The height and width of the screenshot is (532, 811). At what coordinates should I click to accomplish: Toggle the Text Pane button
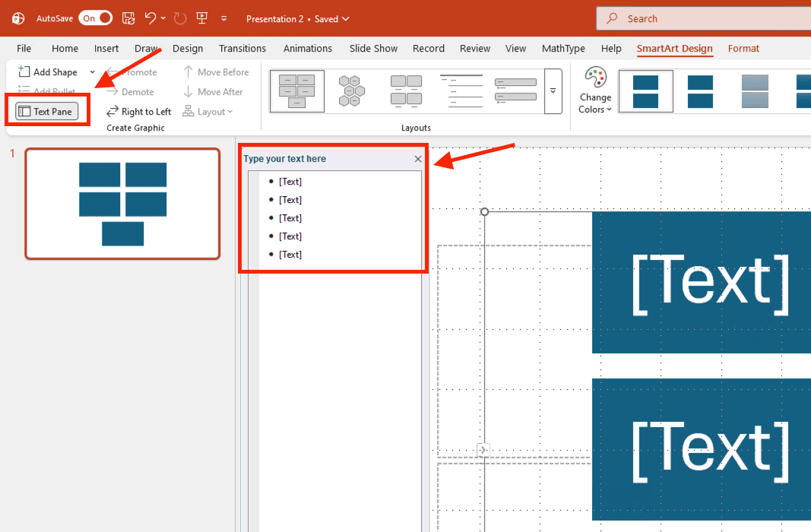(x=47, y=111)
